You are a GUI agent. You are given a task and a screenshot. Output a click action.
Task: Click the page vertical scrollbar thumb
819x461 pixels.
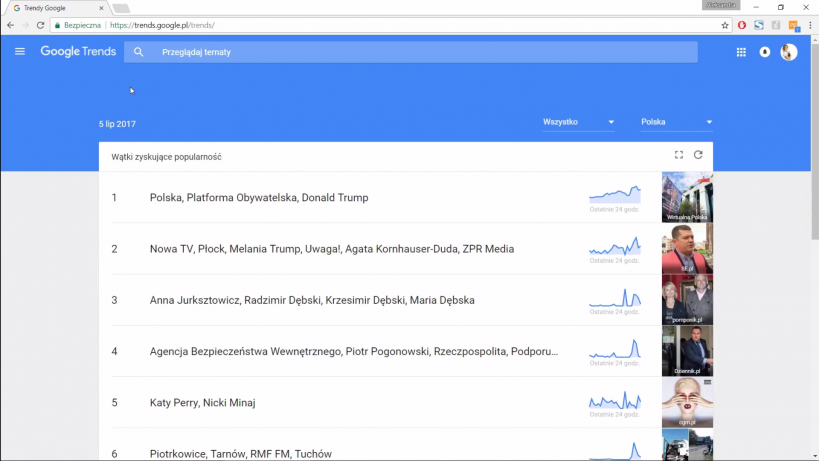815,141
